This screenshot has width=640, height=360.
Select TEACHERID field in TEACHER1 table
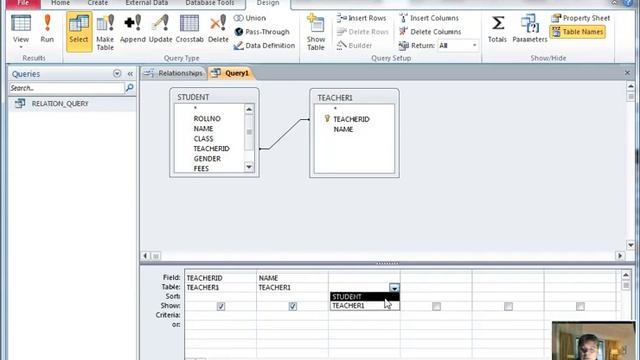click(351, 119)
